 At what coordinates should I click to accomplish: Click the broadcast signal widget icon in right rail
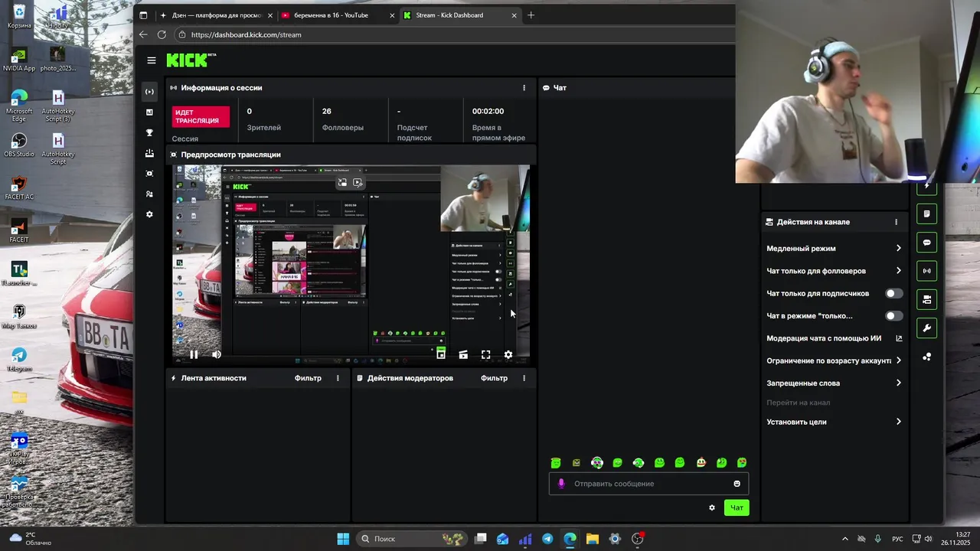point(926,271)
